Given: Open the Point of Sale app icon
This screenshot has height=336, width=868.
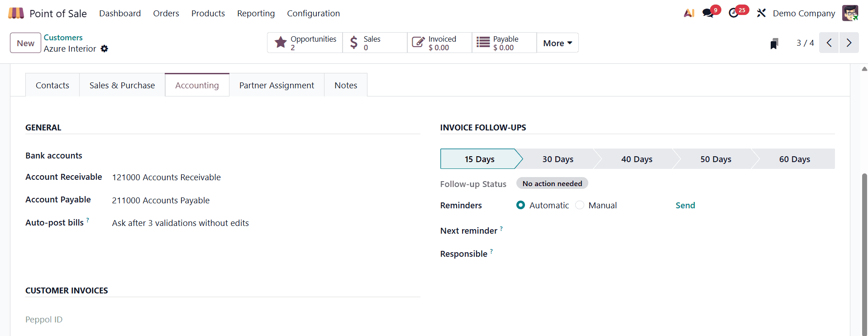Looking at the screenshot, I should point(16,13).
